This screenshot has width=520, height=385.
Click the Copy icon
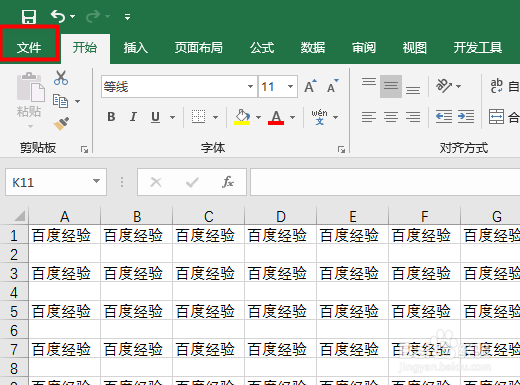(60, 101)
